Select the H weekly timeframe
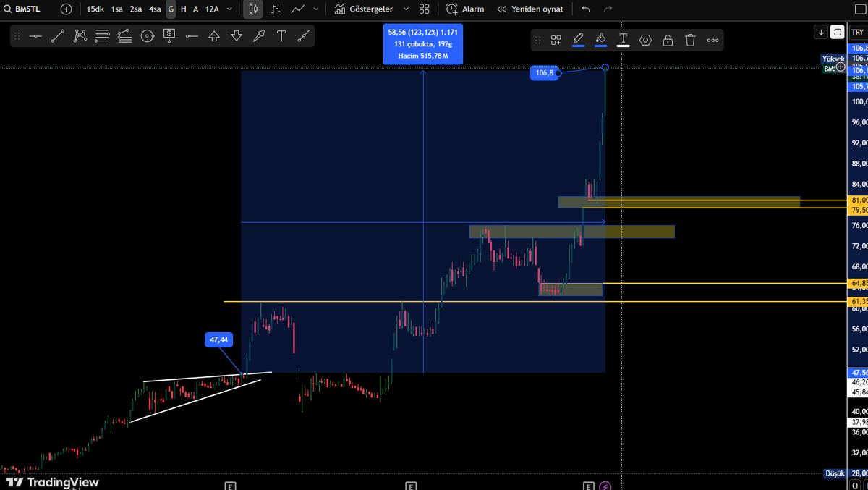 click(184, 9)
